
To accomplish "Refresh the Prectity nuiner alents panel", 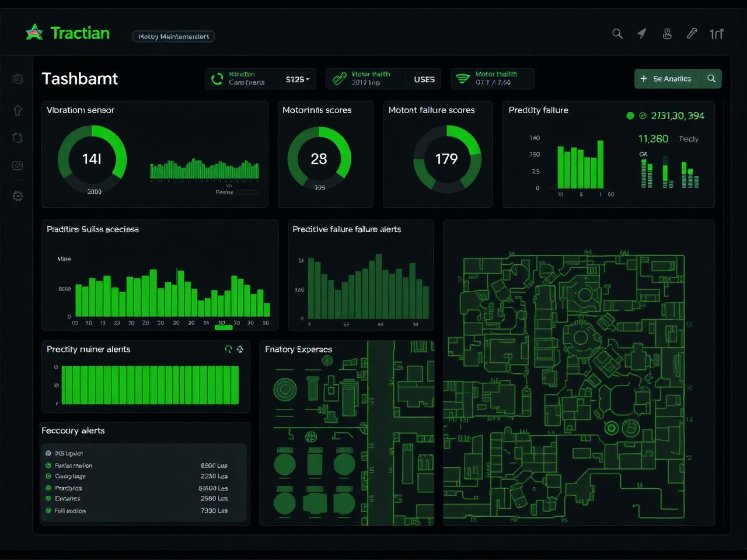I will (x=228, y=349).
